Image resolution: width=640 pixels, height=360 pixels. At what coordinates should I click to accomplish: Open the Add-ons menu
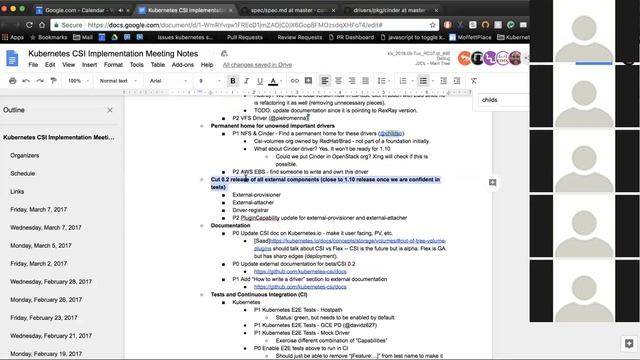[182, 65]
